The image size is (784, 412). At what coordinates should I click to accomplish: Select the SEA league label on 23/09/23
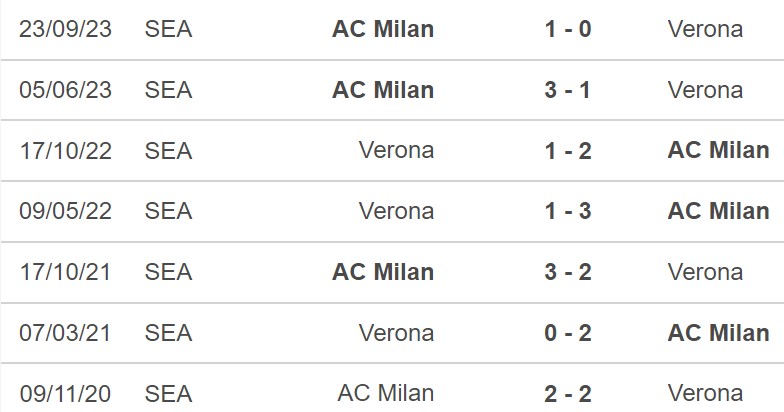point(168,29)
